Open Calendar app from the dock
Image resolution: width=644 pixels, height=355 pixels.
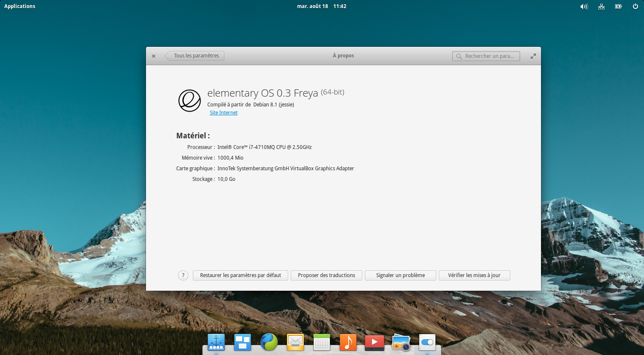coord(322,342)
